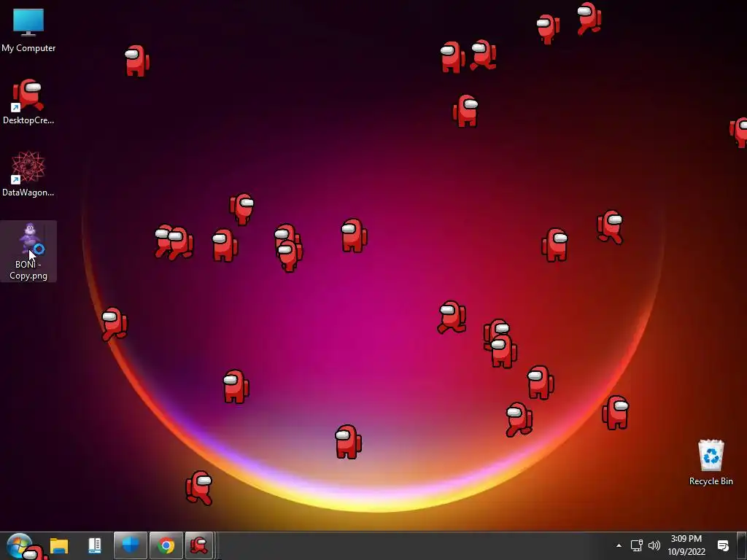Open File Explorer from the taskbar
The image size is (747, 560).
[x=59, y=545]
